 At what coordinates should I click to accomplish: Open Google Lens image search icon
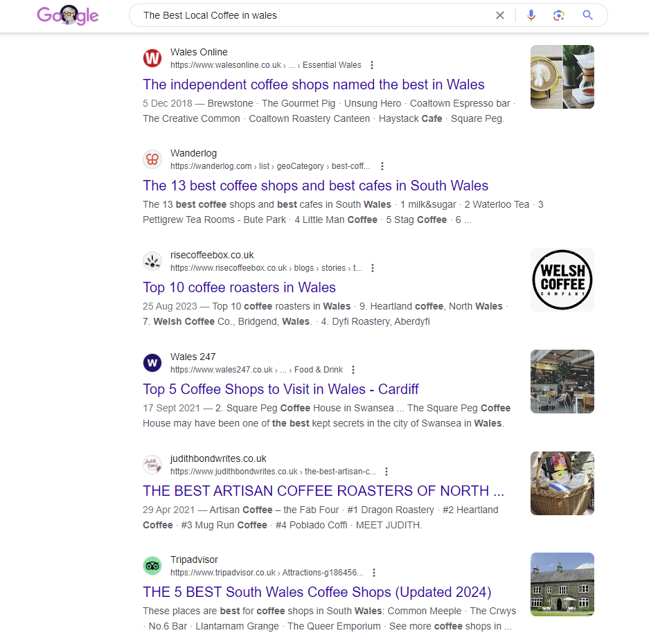[x=559, y=15]
